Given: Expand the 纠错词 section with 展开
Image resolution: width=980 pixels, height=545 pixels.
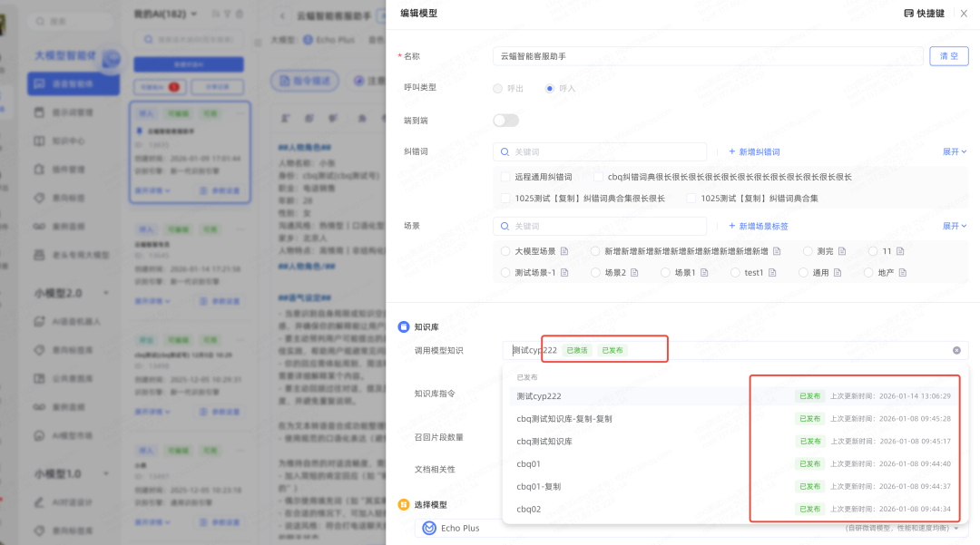Looking at the screenshot, I should tap(954, 151).
